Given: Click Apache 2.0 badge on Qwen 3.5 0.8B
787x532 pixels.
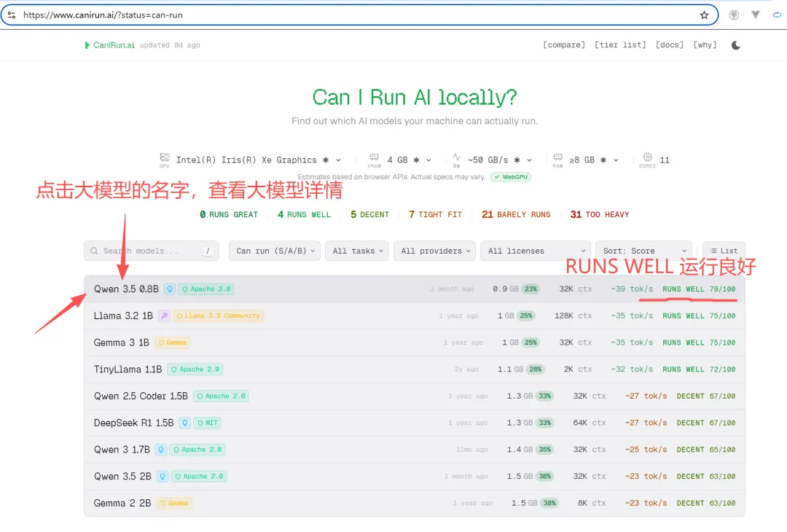Looking at the screenshot, I should tap(206, 289).
